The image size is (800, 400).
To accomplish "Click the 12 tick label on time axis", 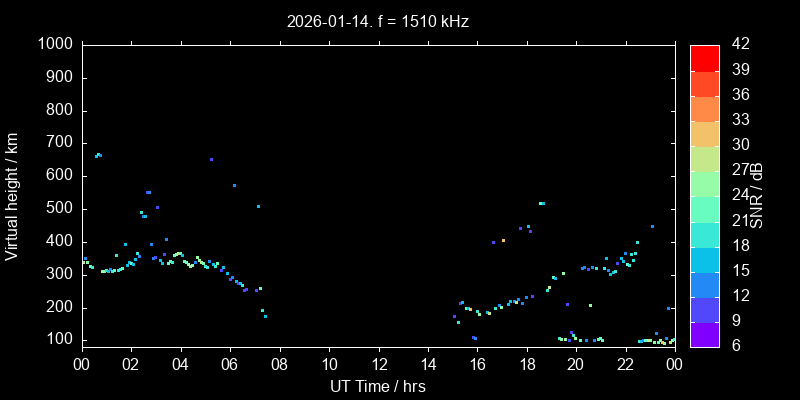I will [x=377, y=365].
